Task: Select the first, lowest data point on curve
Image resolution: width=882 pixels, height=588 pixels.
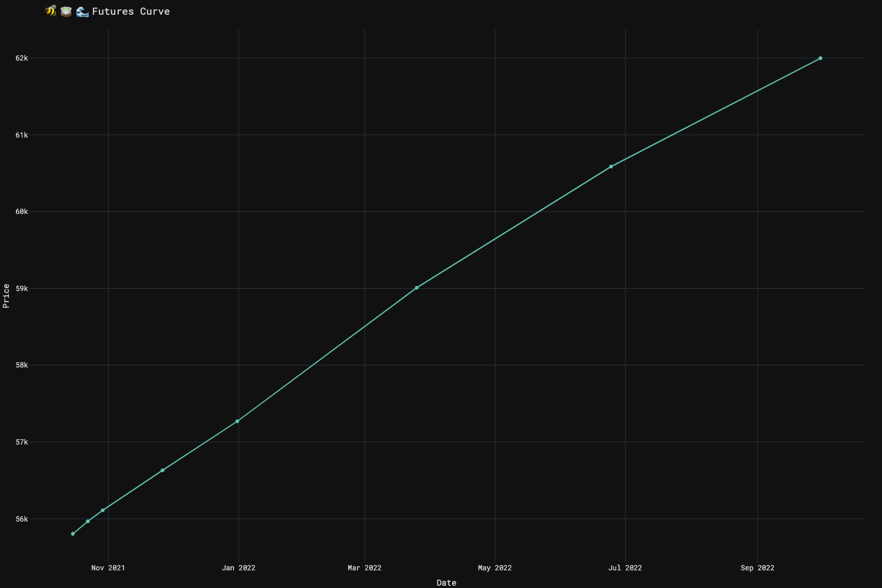Action: [x=73, y=534]
